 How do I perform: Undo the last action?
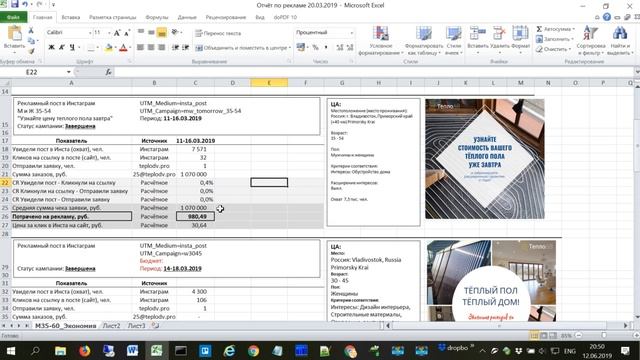click(25, 4)
